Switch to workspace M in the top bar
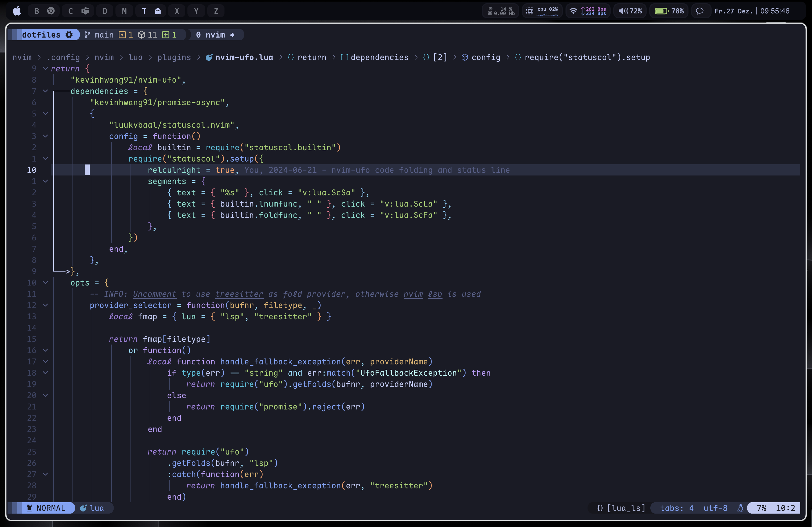The image size is (812, 527). (x=124, y=11)
